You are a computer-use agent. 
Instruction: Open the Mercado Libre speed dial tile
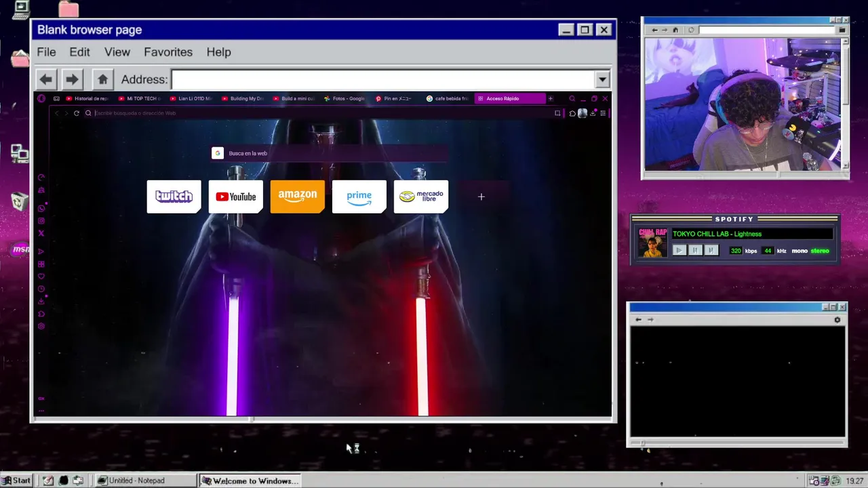(x=421, y=197)
